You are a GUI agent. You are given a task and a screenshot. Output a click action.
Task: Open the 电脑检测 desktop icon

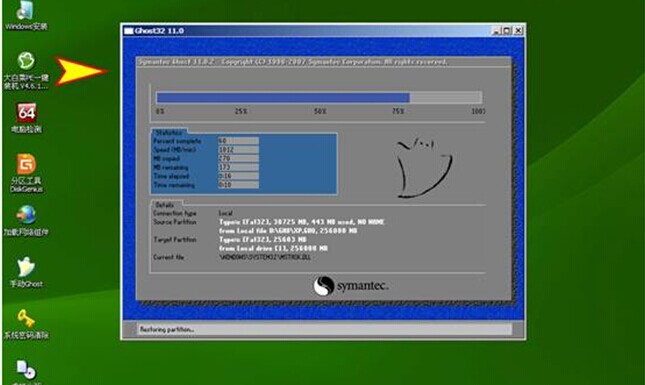[x=26, y=118]
